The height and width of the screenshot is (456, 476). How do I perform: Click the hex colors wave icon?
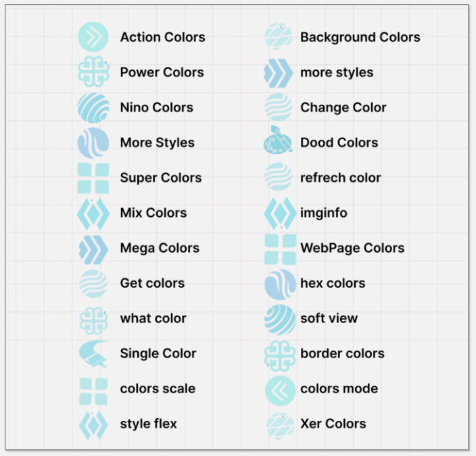tap(279, 284)
